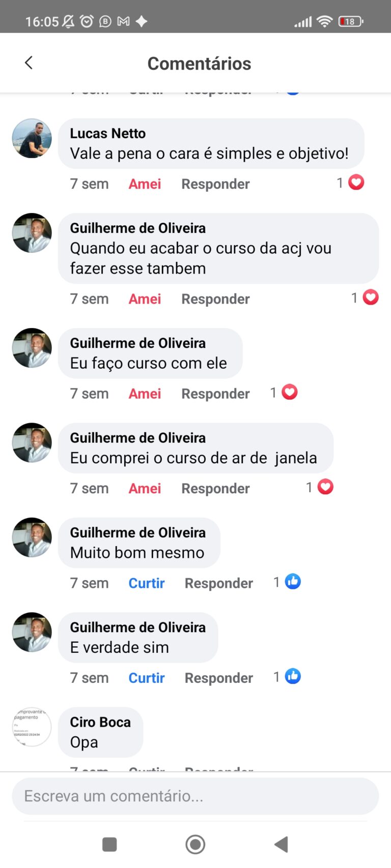Open Ciro Boca's profile name

point(100,722)
